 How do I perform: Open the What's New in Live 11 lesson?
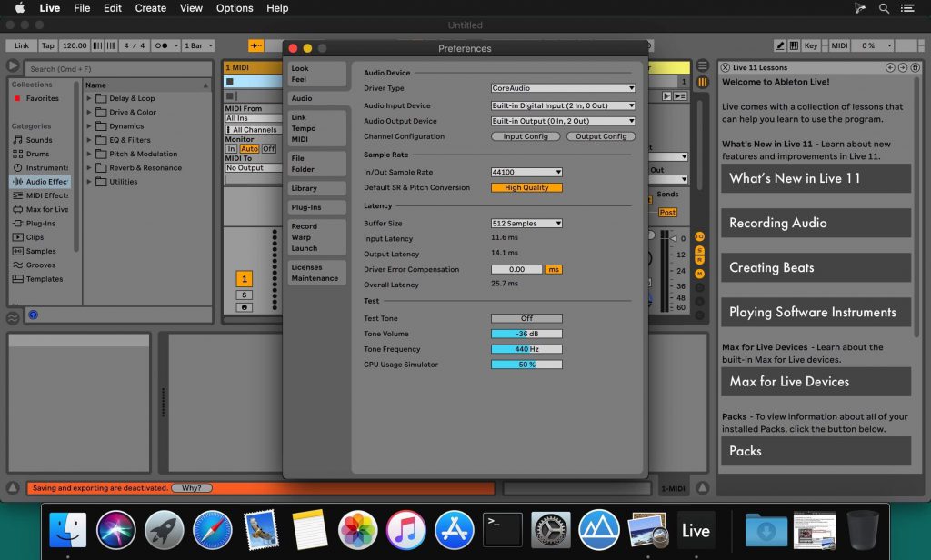coord(816,178)
